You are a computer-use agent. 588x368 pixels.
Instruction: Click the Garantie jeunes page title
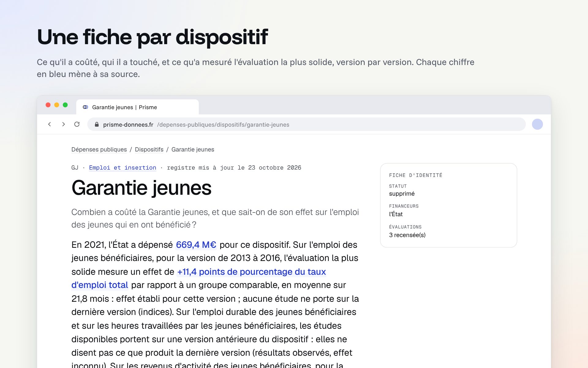141,188
